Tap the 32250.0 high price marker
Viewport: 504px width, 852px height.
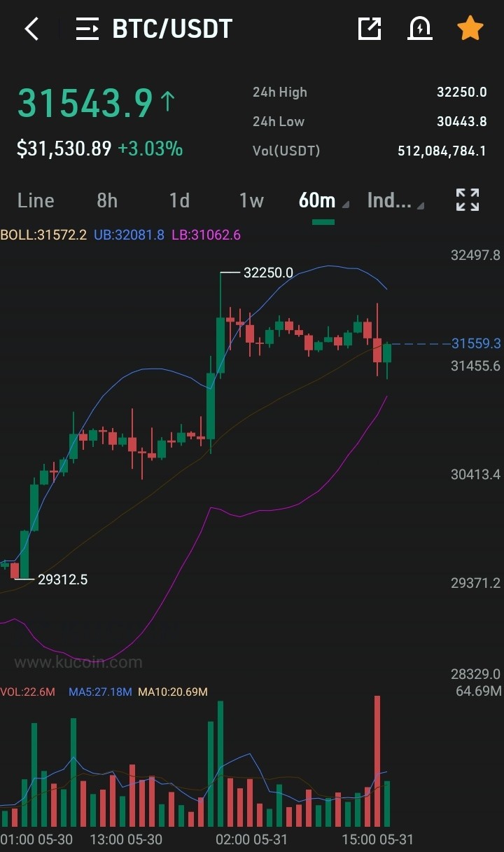coord(268,273)
